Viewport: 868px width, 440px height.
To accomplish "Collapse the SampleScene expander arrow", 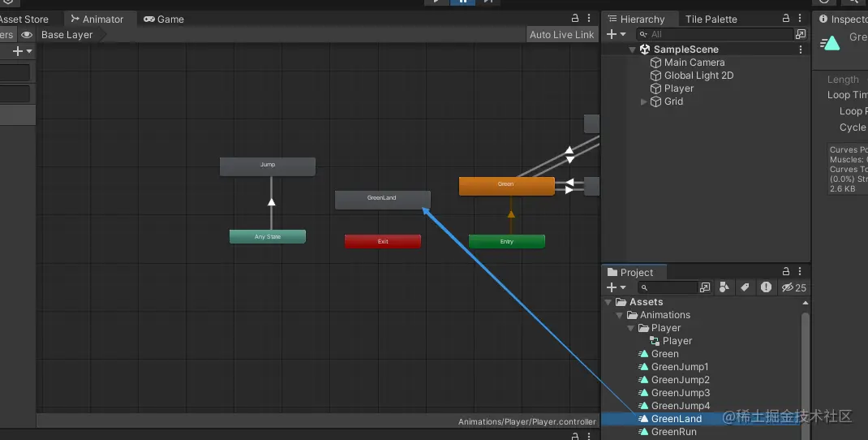I will coord(632,50).
